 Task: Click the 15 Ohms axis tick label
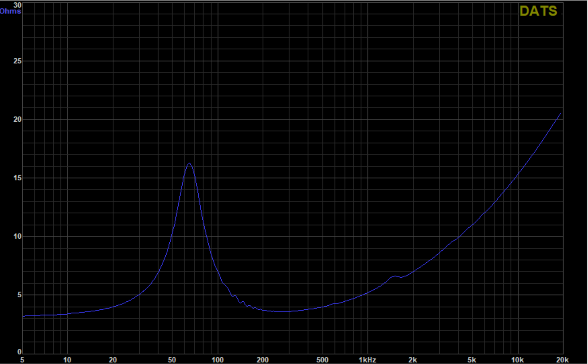[17, 178]
